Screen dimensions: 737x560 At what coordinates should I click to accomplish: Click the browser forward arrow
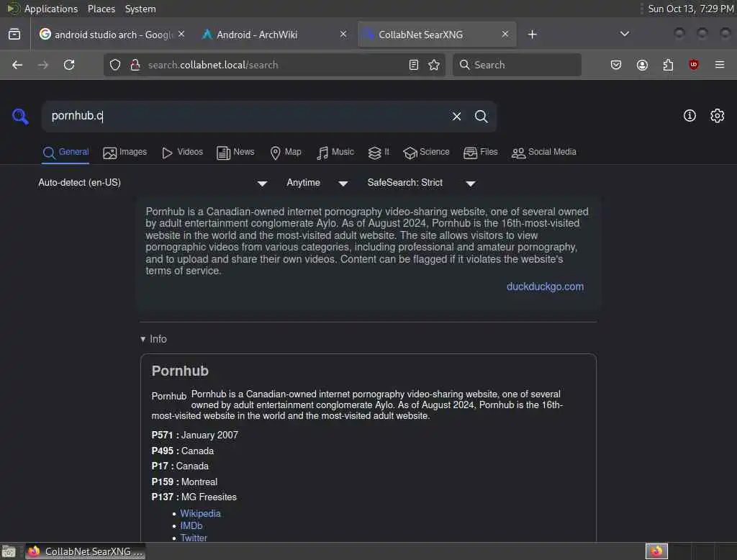(x=42, y=65)
